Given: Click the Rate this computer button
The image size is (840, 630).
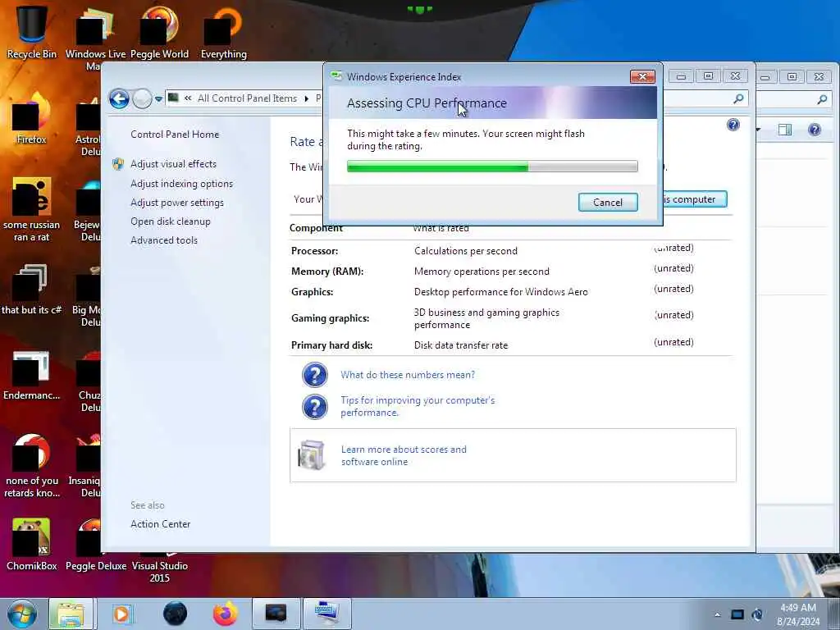Looking at the screenshot, I should [x=695, y=199].
